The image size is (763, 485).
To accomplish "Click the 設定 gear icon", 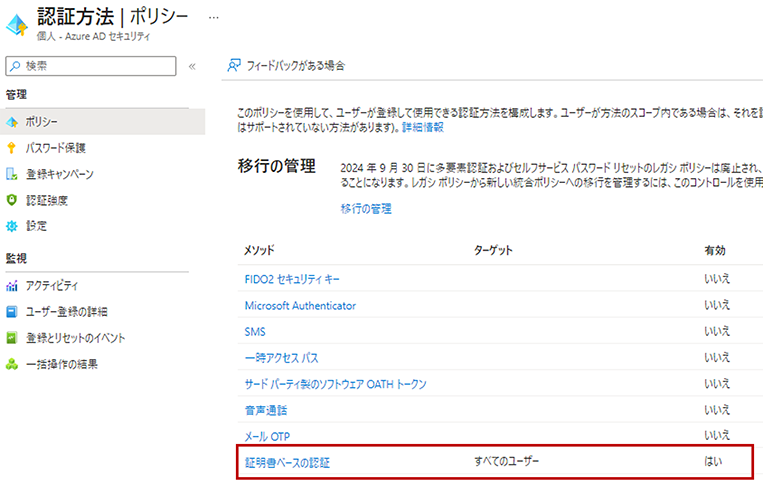I will pyautogui.click(x=12, y=226).
